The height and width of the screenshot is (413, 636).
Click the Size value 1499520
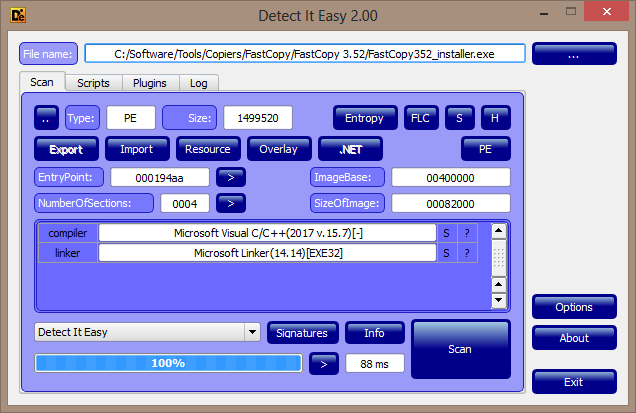tap(258, 118)
